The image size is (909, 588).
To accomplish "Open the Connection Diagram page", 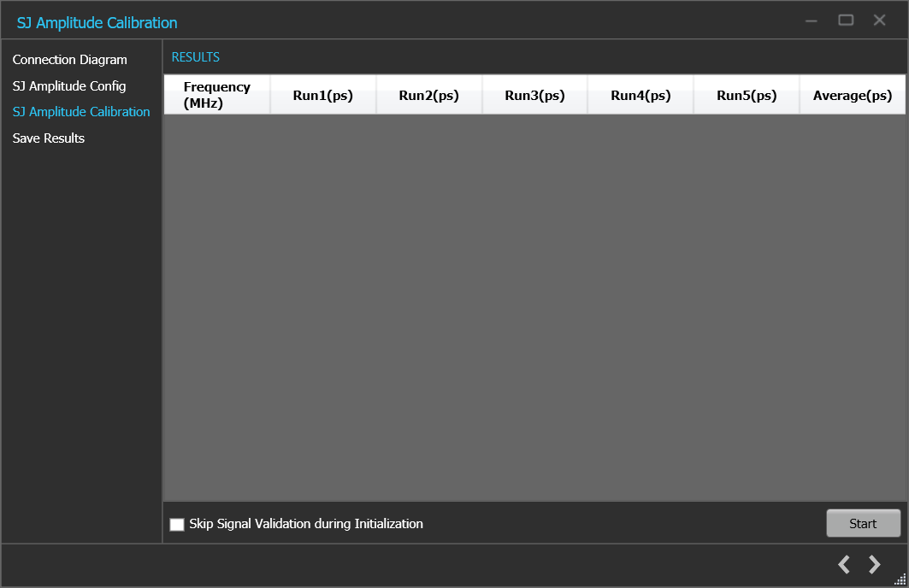I will [x=69, y=60].
